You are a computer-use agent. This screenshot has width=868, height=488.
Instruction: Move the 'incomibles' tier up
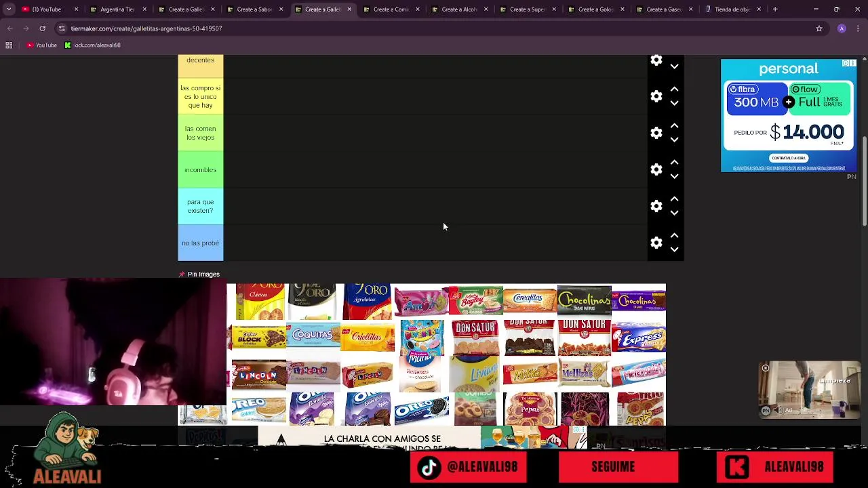tap(674, 163)
